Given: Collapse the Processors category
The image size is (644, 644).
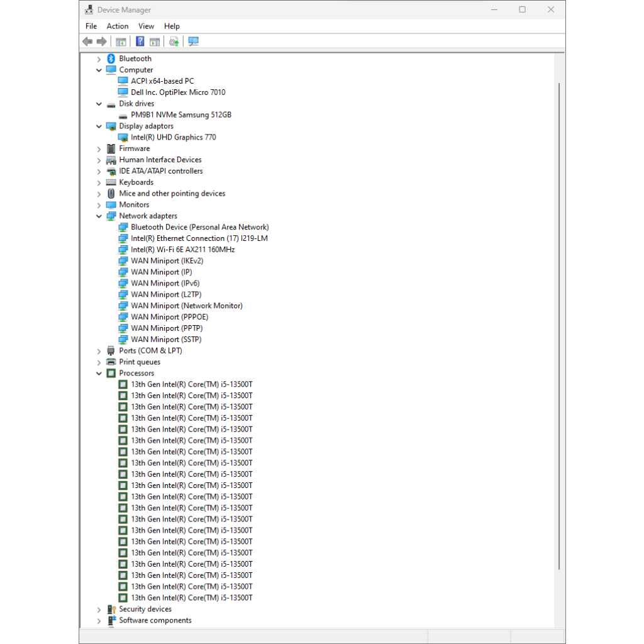Looking at the screenshot, I should 99,374.
